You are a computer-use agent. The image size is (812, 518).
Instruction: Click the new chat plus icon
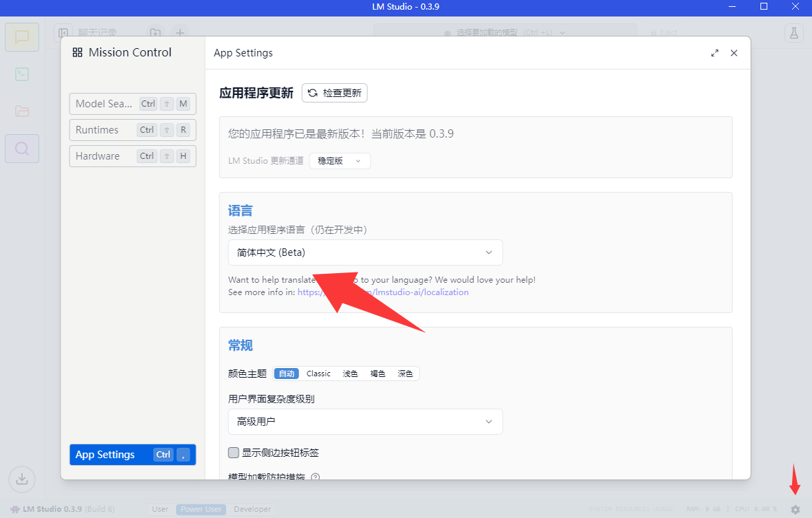point(179,32)
